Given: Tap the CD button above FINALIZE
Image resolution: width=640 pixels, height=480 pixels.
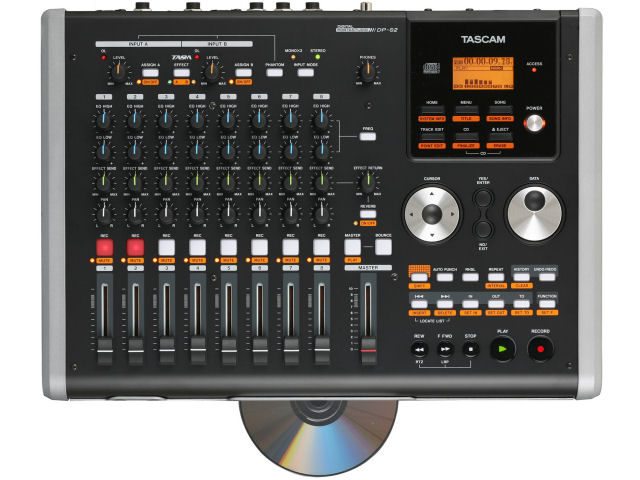Looking at the screenshot, I should [466, 137].
